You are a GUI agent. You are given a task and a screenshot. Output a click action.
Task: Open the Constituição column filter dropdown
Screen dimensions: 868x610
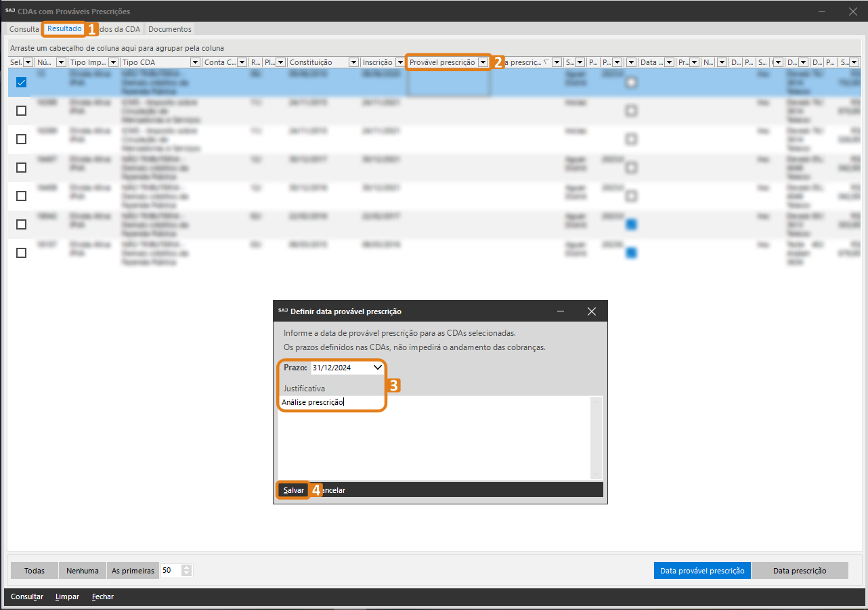click(x=353, y=62)
